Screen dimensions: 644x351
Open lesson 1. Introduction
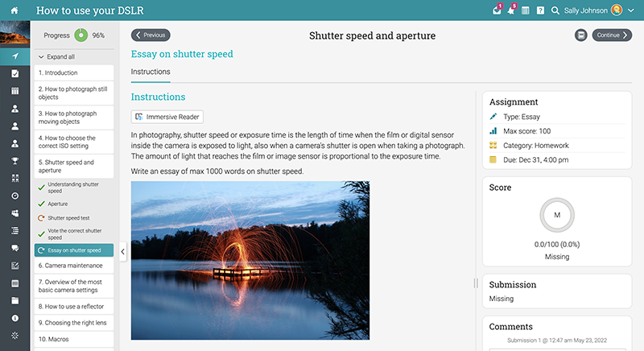point(74,72)
